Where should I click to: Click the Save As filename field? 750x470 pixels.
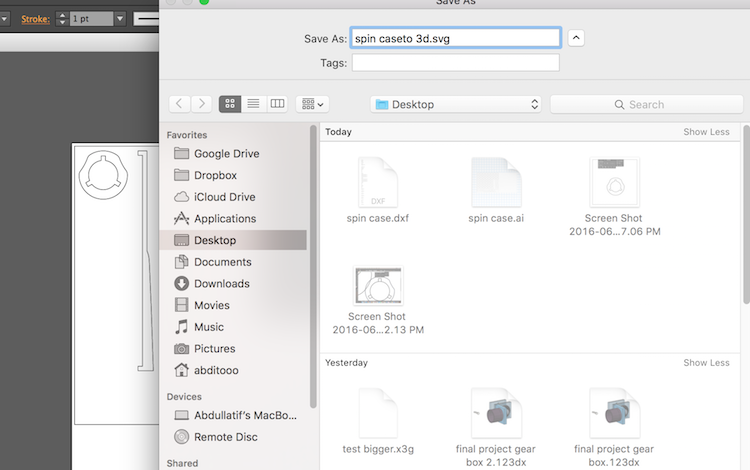[456, 38]
